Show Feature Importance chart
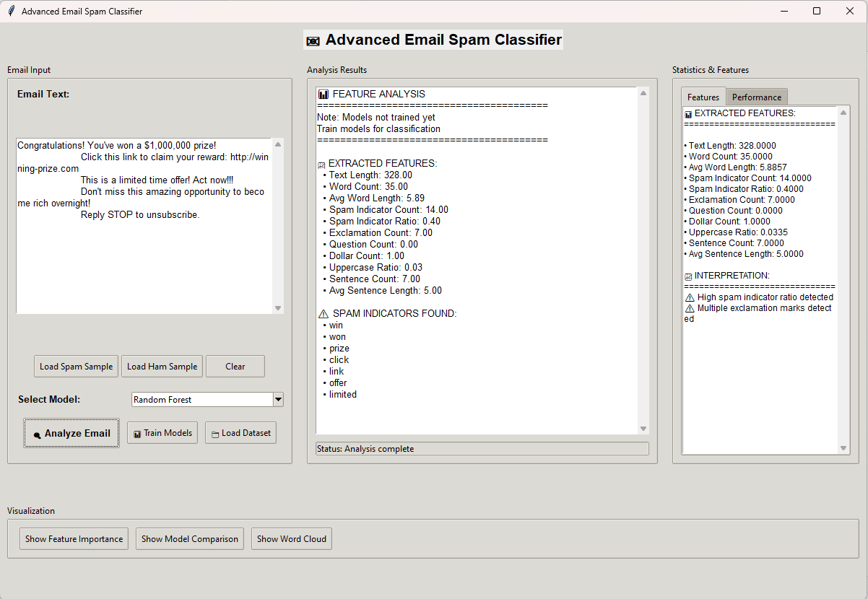Screen dimensions: 868x599 (74, 539)
